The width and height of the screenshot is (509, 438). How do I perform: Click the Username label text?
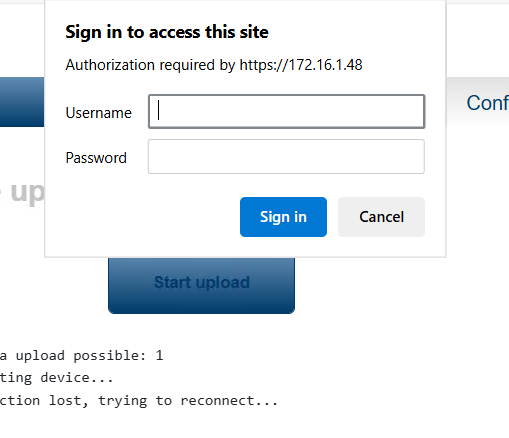(99, 113)
